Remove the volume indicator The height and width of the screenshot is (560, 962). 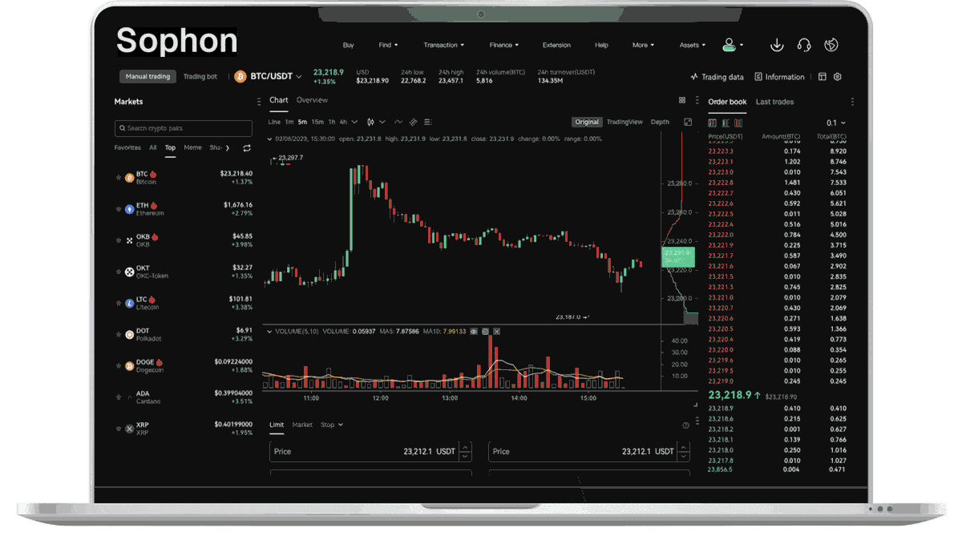(497, 331)
